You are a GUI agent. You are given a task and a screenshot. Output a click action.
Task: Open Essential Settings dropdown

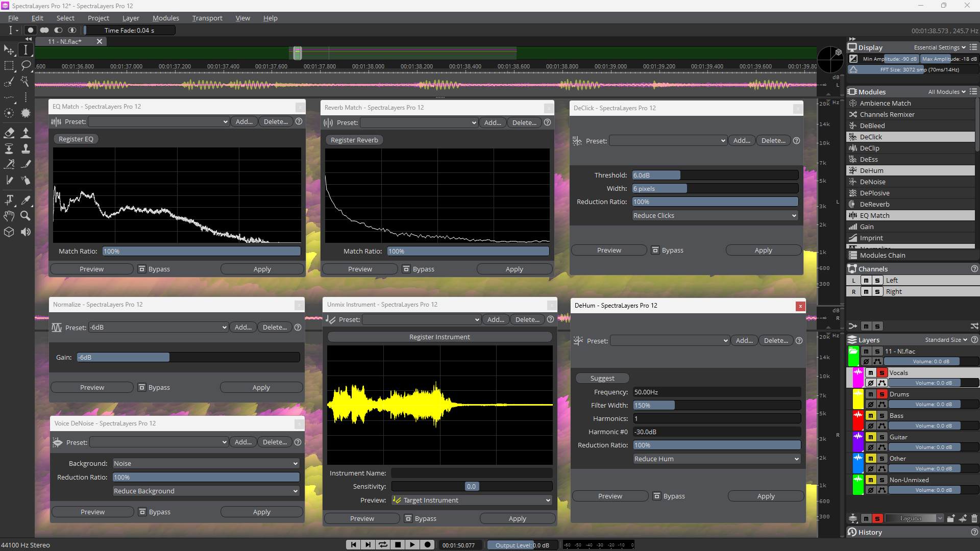pyautogui.click(x=940, y=47)
